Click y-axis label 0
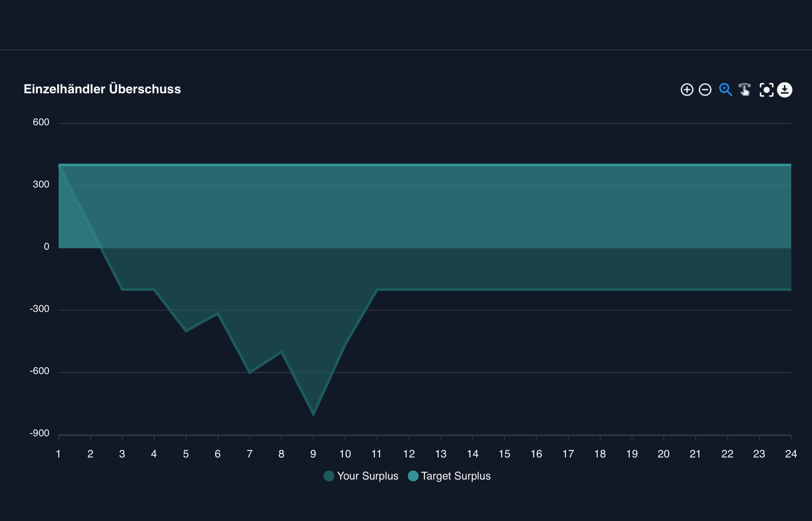812x521 pixels. 46,247
